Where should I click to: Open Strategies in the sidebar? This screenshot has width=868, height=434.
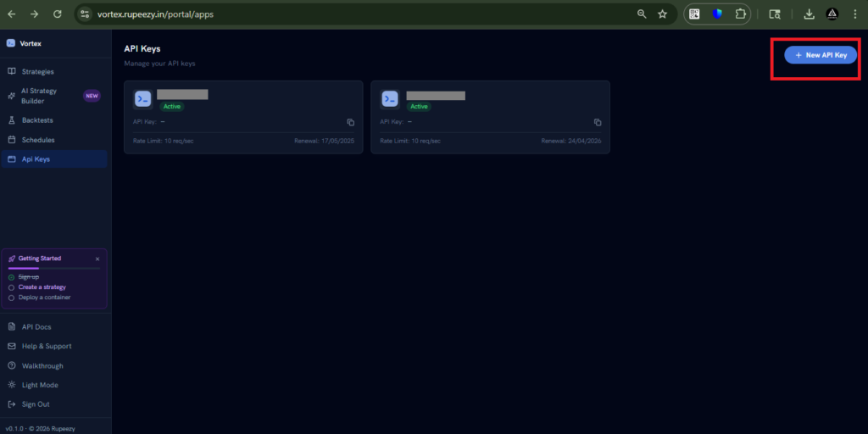37,72
